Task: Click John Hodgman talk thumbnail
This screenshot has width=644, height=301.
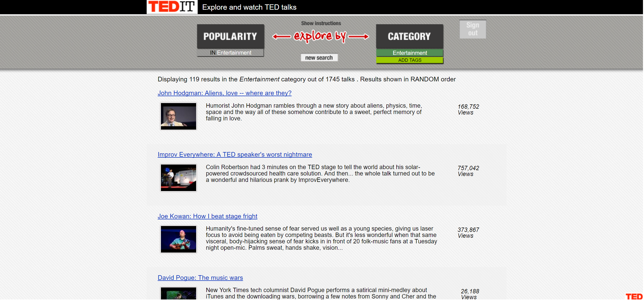Action: click(x=179, y=116)
